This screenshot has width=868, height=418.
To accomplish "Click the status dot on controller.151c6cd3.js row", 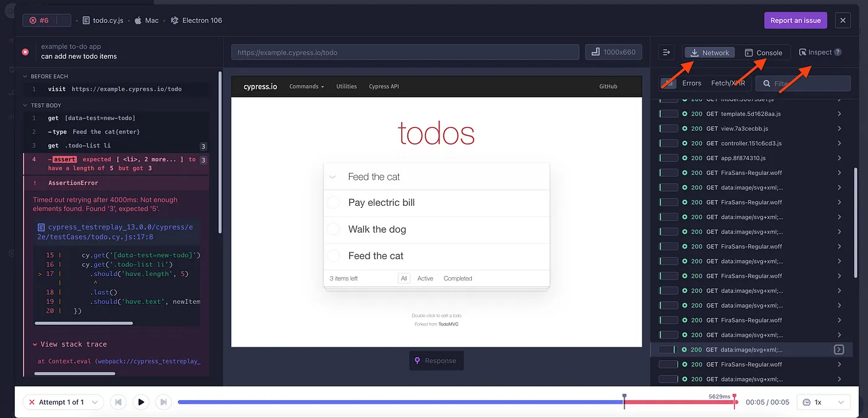I will [684, 143].
